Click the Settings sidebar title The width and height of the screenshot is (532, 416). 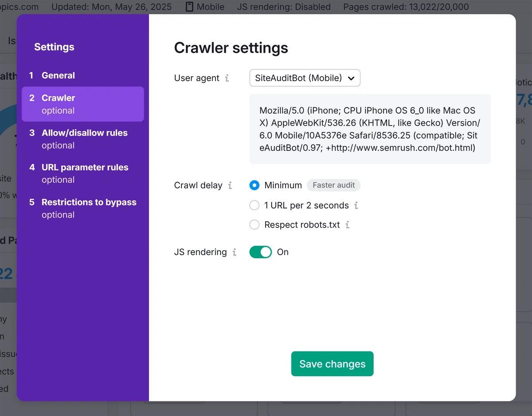coord(54,47)
